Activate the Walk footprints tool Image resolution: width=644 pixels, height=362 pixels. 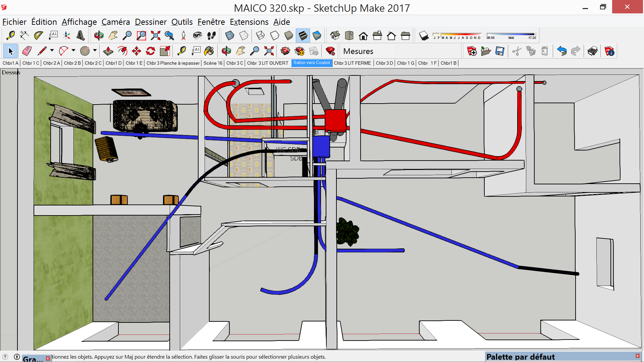pos(211,36)
